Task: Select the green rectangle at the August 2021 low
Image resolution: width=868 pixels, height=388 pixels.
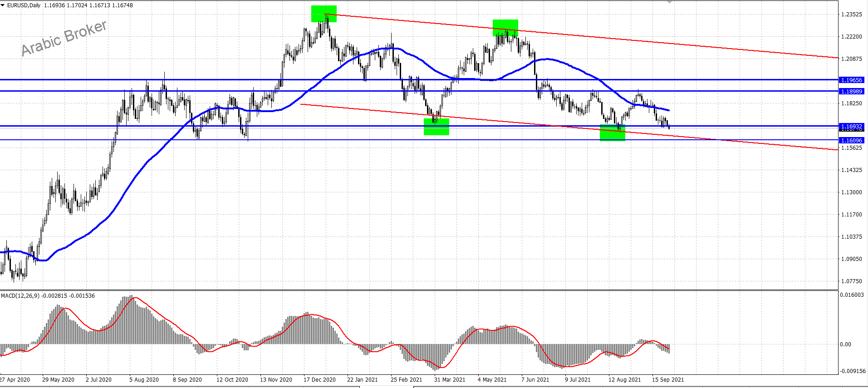Action: [612, 133]
